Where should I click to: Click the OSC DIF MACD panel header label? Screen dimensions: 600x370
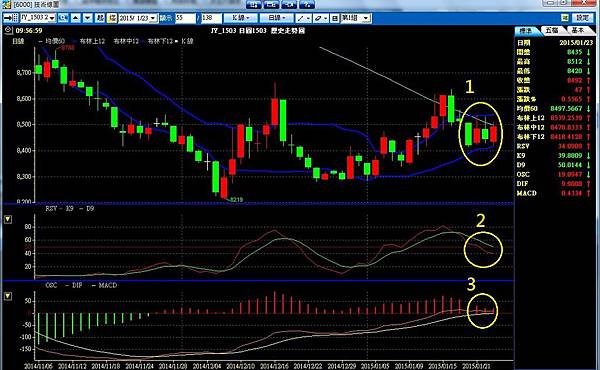point(81,285)
